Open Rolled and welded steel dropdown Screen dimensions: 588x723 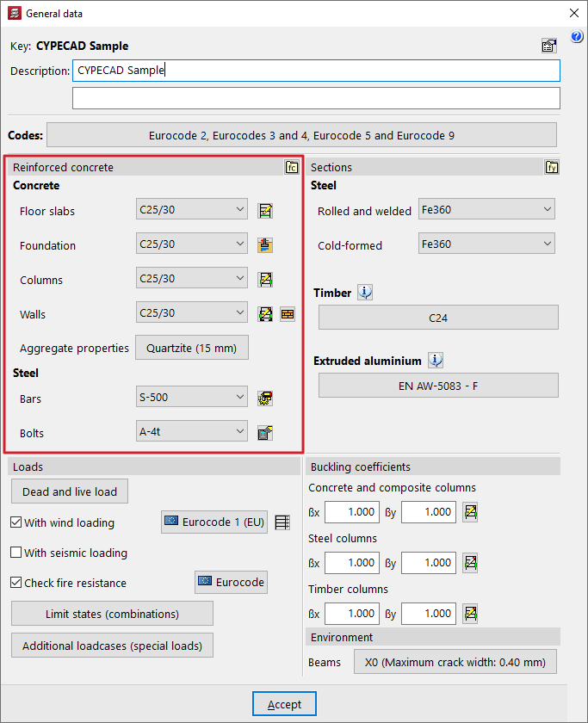(x=486, y=209)
